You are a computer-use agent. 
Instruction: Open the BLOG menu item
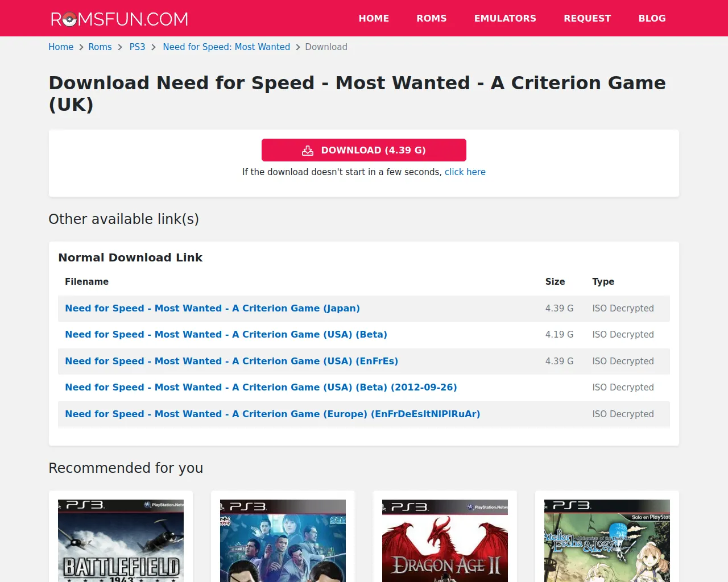click(652, 18)
